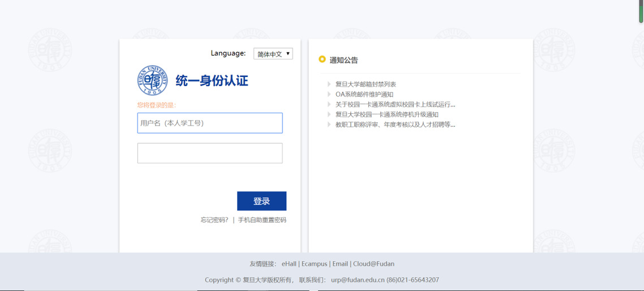The width and height of the screenshot is (644, 291).
Task: Open the Cloud@Fudan footer link
Action: (x=373, y=264)
